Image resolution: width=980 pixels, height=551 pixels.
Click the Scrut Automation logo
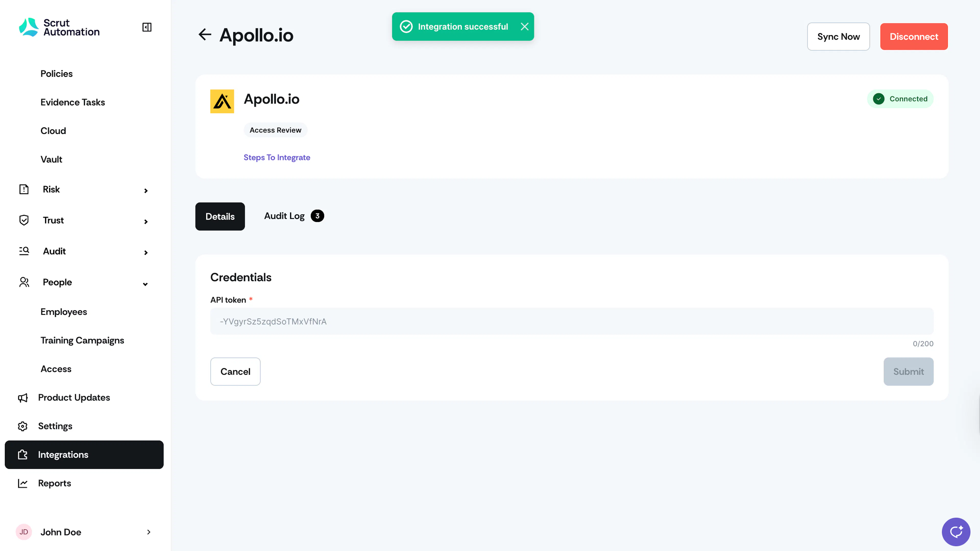pyautogui.click(x=59, y=27)
